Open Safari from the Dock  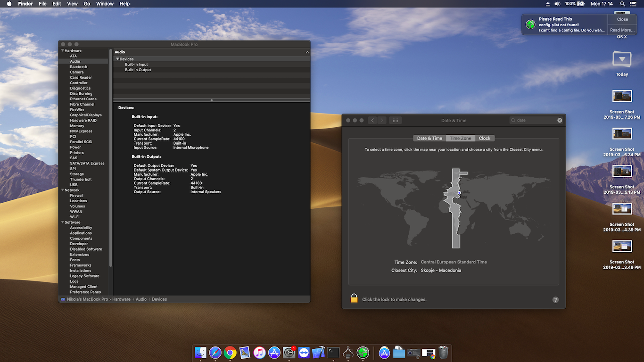(215, 352)
